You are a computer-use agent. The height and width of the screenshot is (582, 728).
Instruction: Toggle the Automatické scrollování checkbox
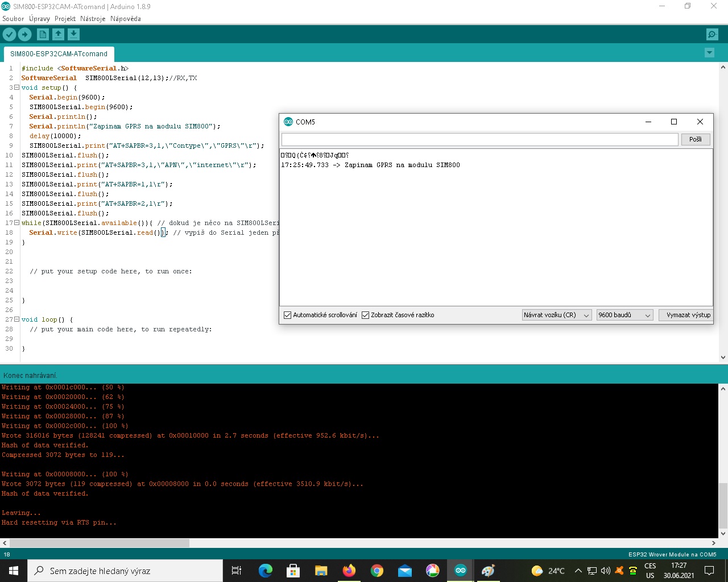288,315
